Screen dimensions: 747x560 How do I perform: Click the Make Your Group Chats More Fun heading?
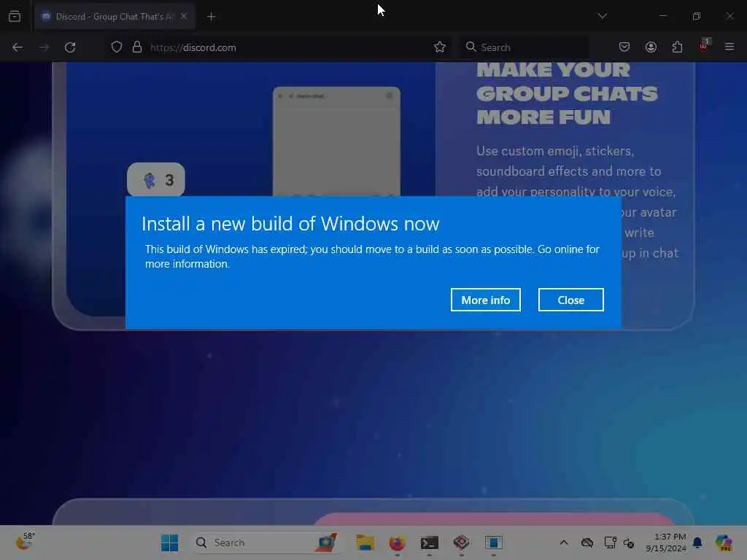coord(566,93)
